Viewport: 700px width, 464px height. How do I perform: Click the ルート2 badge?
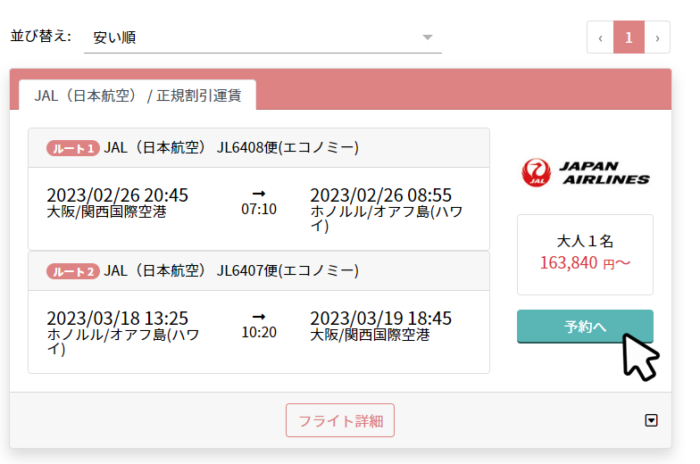[x=72, y=271]
